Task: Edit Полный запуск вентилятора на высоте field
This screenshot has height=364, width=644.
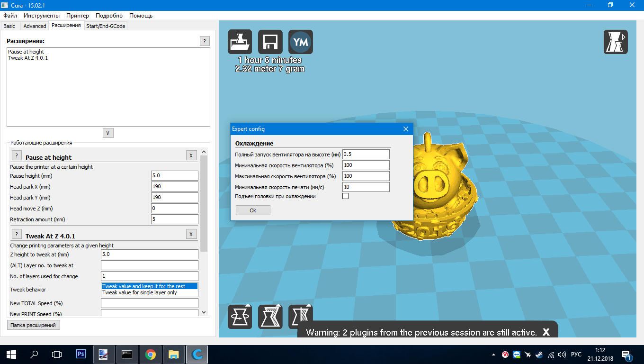Action: (x=366, y=155)
